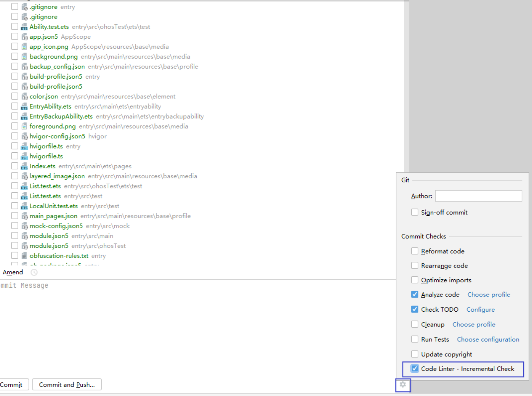Toggle Code Linter - Incremental Check
532x396 pixels.
(x=415, y=368)
